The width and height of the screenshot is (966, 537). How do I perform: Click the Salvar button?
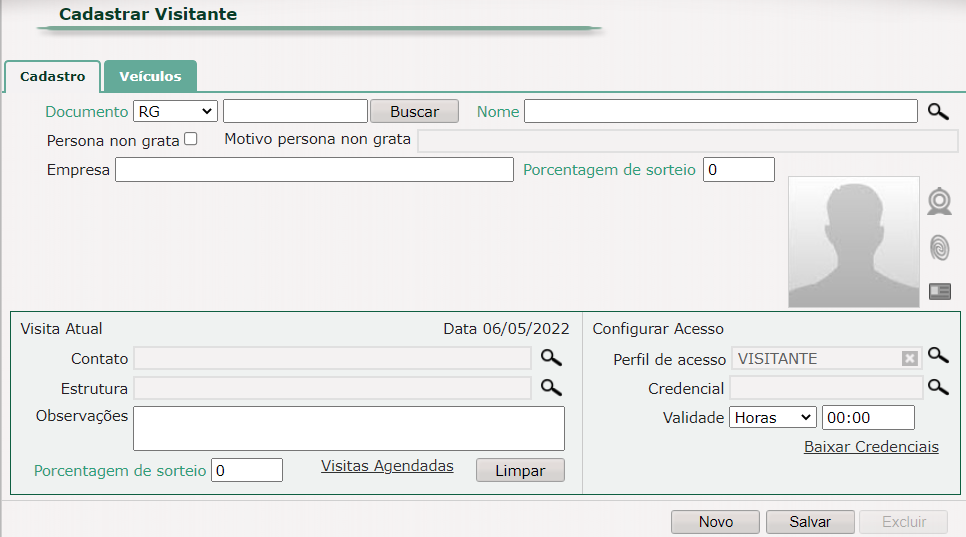click(x=810, y=522)
